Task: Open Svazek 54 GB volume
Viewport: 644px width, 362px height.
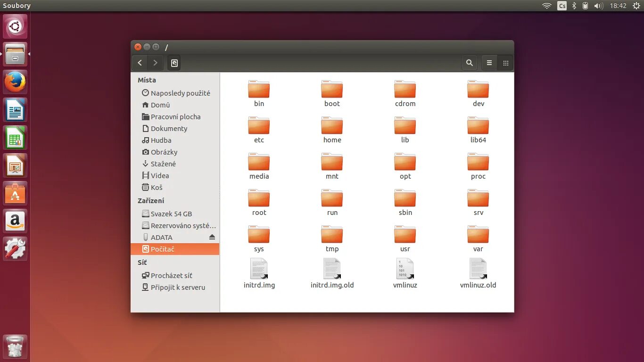Action: coord(175,214)
